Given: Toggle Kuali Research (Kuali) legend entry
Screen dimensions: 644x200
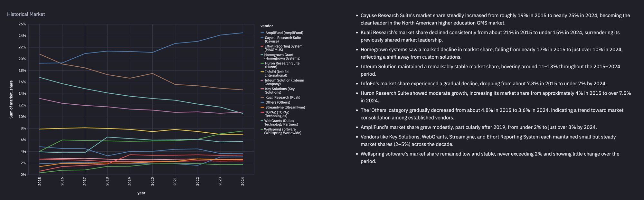Looking at the screenshot, I should pos(280,97).
